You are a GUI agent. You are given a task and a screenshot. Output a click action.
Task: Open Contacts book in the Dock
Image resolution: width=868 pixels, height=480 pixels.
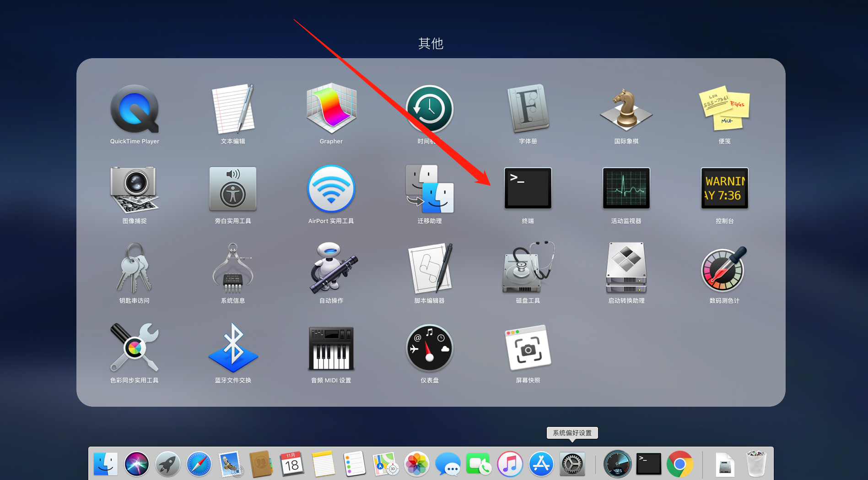tap(261, 464)
